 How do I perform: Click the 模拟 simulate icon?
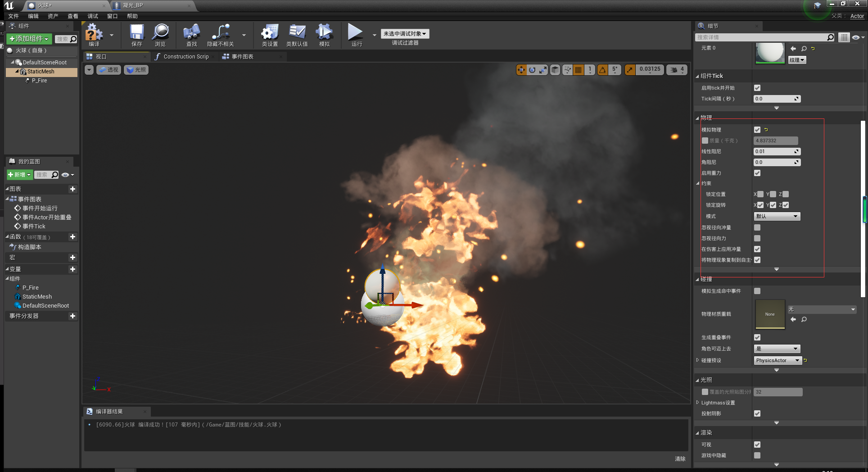coord(324,35)
